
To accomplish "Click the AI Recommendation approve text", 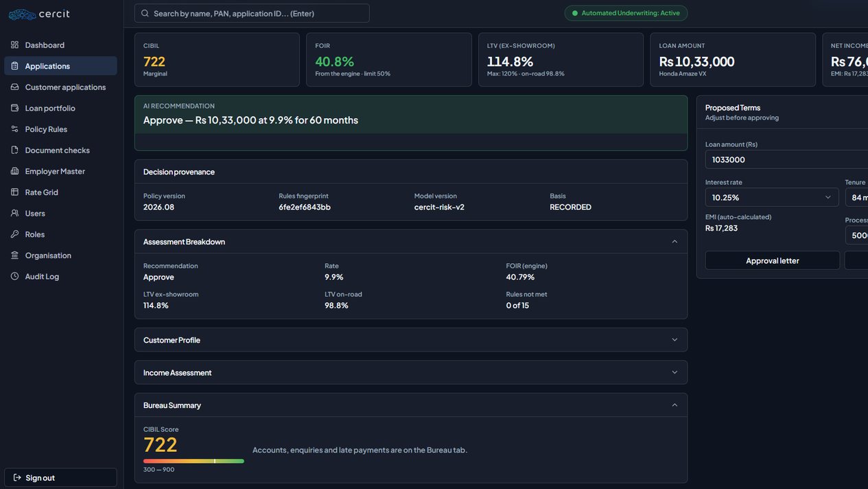I will click(x=250, y=120).
